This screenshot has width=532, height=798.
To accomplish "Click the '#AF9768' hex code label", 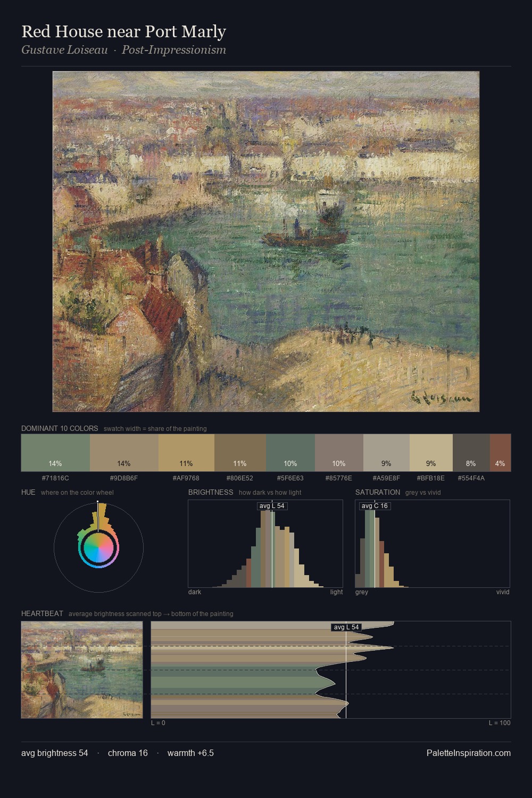I will tap(186, 478).
